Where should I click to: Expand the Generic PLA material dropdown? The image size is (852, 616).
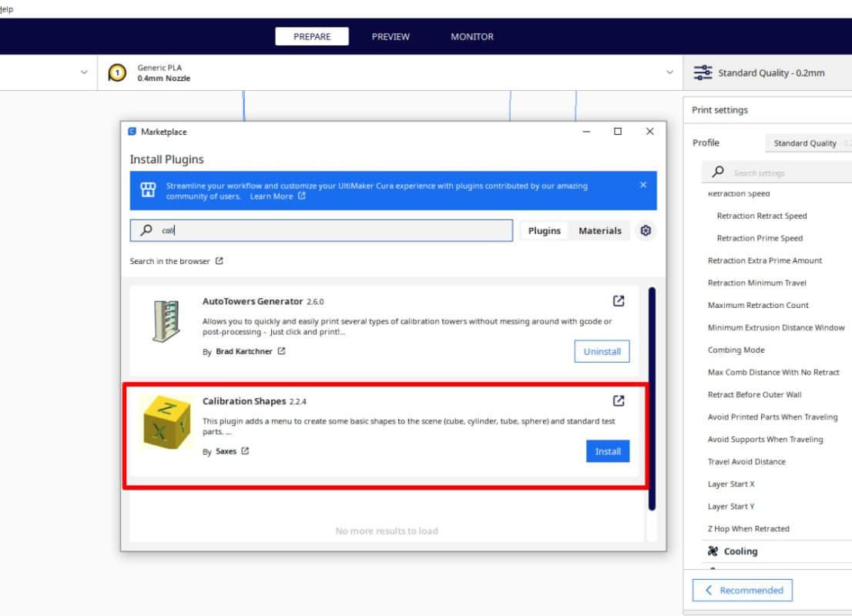coord(669,72)
